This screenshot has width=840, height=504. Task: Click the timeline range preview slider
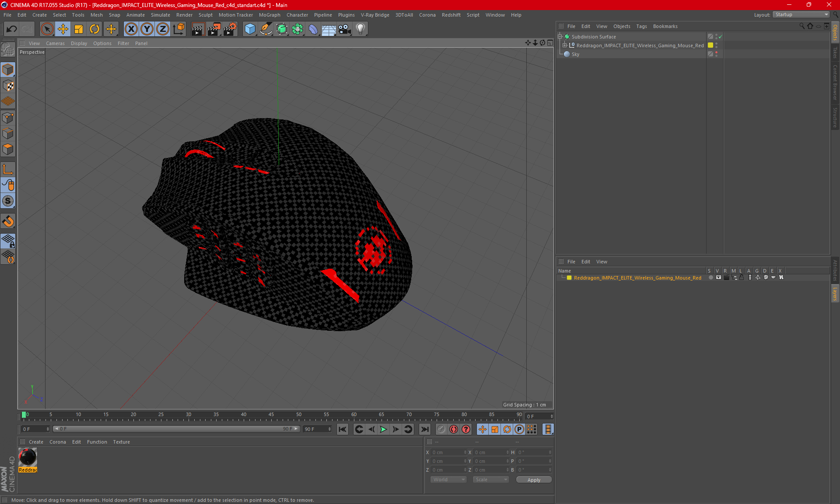click(x=176, y=429)
